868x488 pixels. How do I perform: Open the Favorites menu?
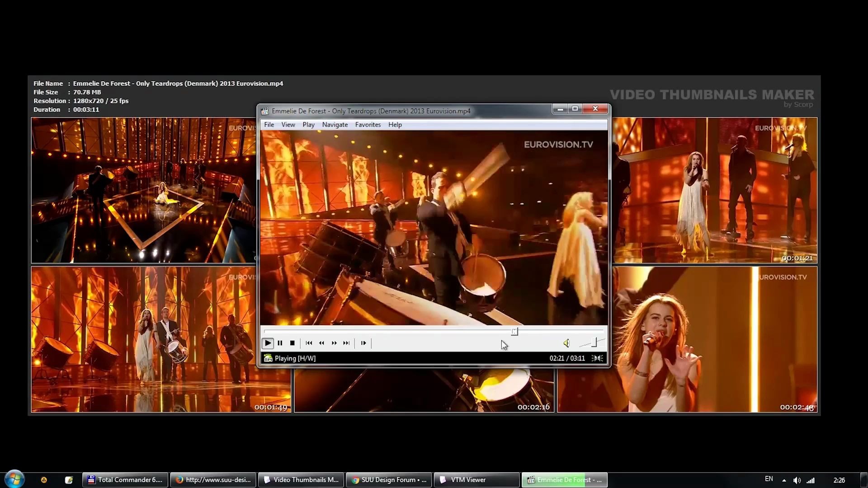coord(368,125)
